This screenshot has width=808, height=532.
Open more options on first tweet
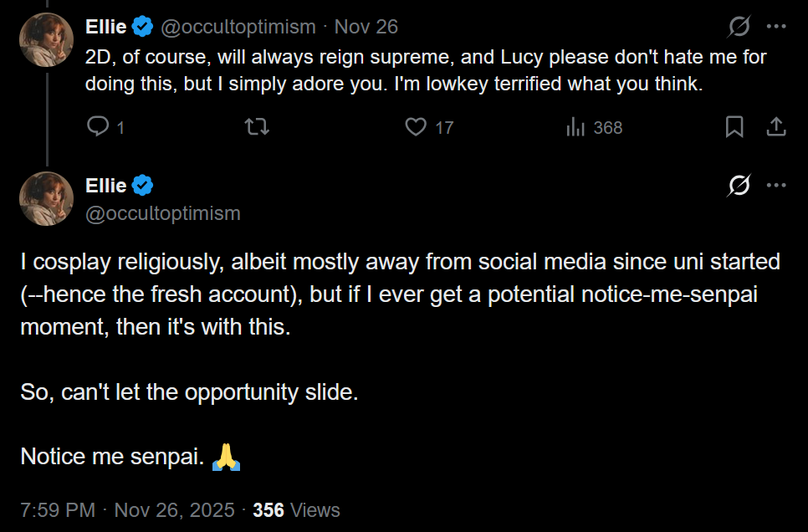tap(776, 28)
